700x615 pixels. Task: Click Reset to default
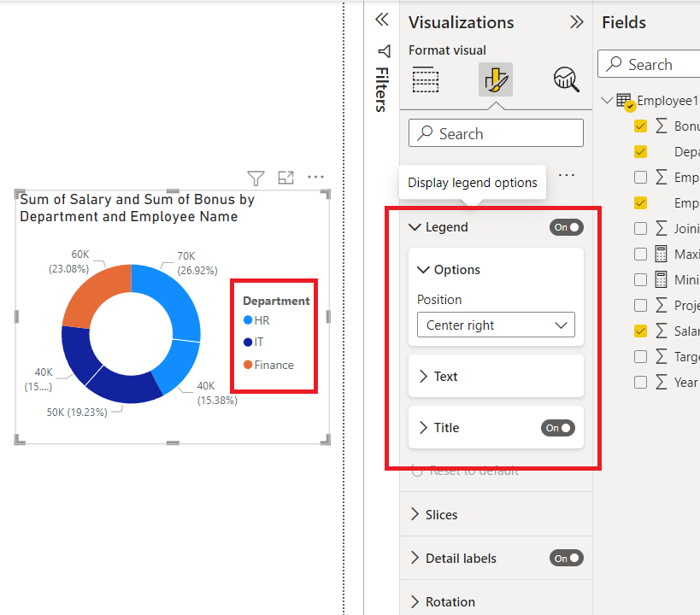(473, 471)
